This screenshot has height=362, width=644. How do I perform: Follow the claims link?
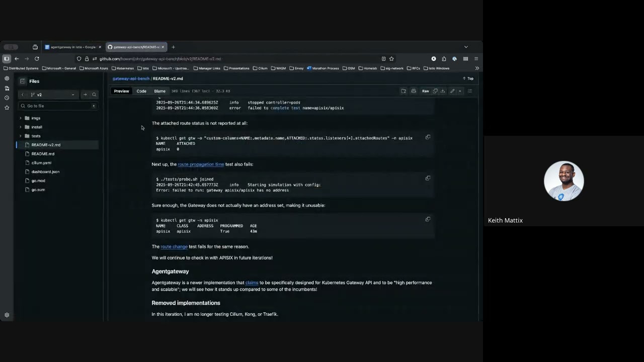click(252, 283)
